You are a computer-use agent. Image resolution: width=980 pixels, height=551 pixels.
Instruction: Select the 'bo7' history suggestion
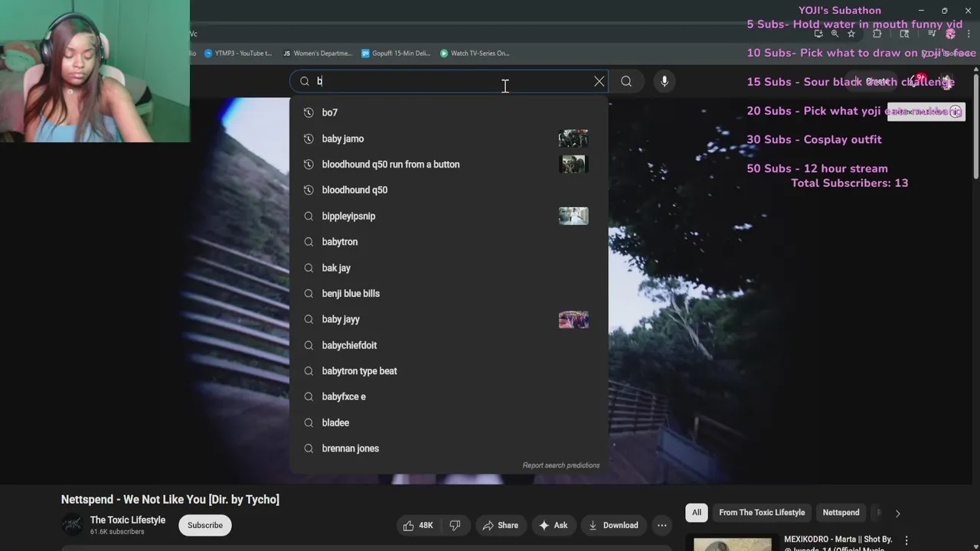(x=449, y=112)
